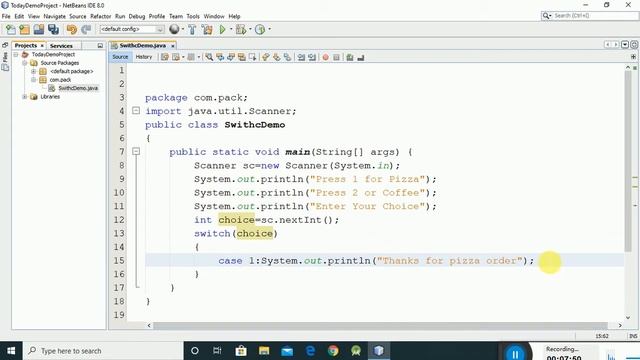Screen dimensions: 640x360
Task: Pause the screen recording
Action: coord(515,353)
